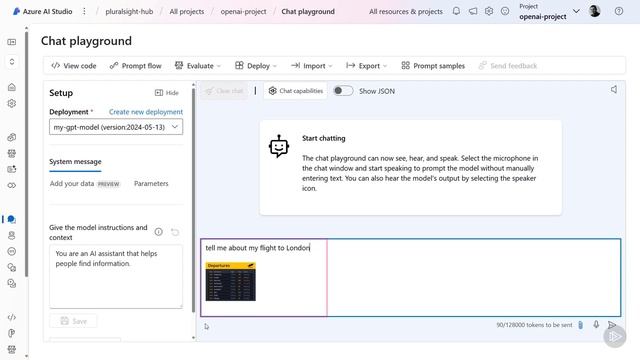Go to All projects breadcrumb

(187, 11)
